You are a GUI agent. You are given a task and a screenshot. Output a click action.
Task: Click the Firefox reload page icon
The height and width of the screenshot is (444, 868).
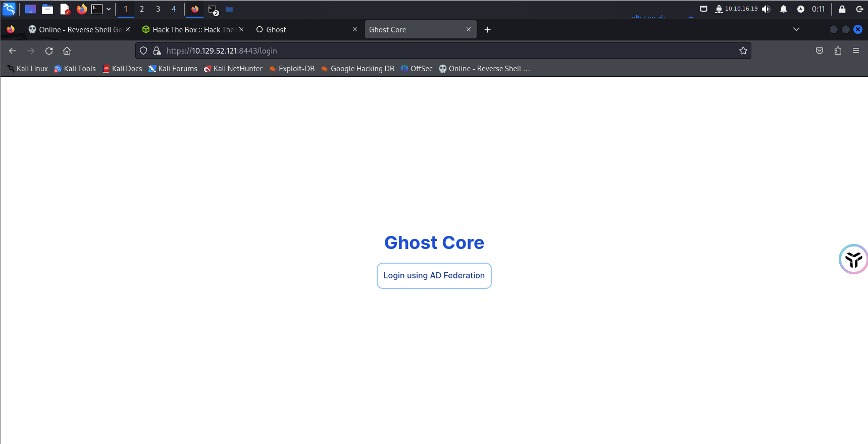(49, 51)
